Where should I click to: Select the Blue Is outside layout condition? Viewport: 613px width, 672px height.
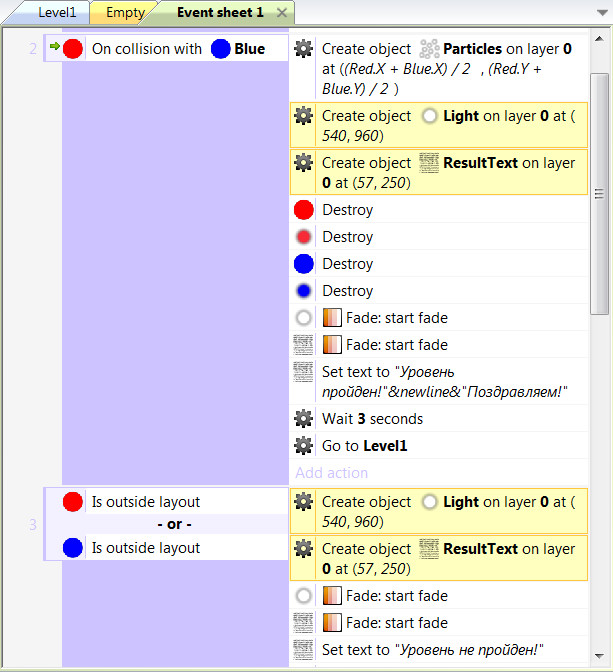145,548
